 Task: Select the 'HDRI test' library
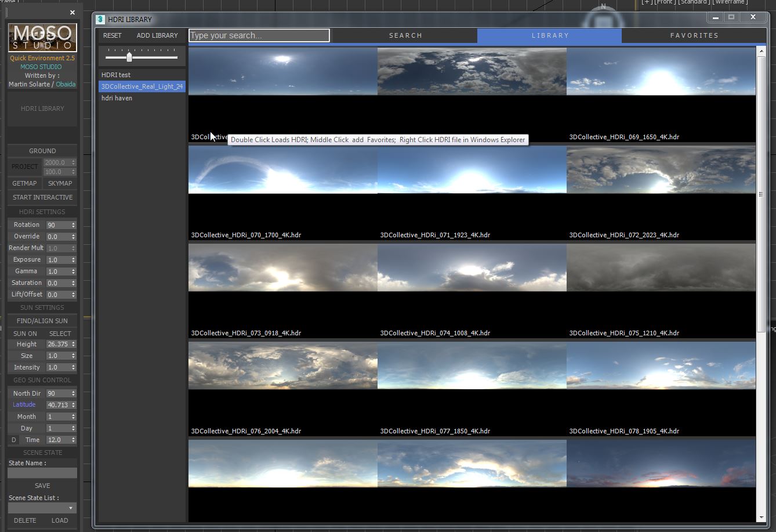[x=142, y=75]
